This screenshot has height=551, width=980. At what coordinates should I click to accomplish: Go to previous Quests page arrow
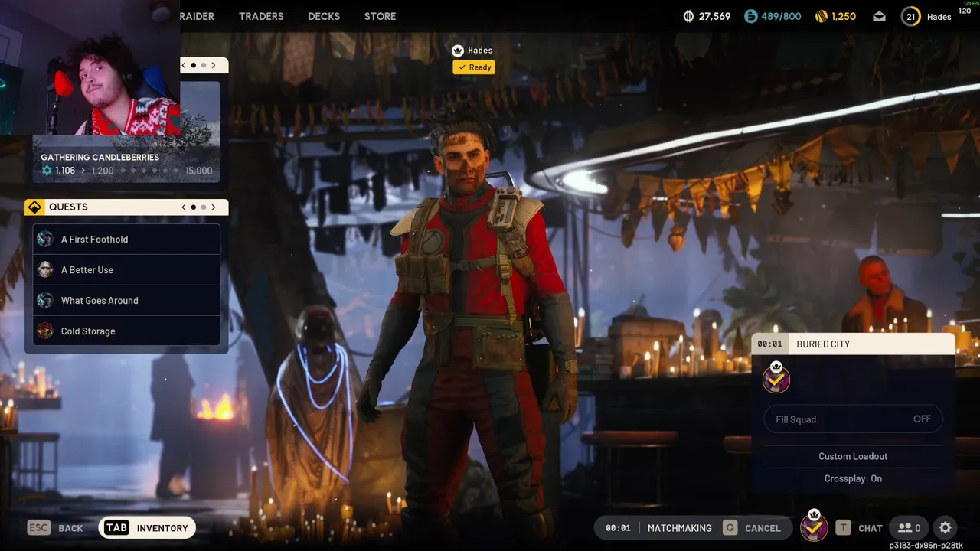pyautogui.click(x=184, y=207)
